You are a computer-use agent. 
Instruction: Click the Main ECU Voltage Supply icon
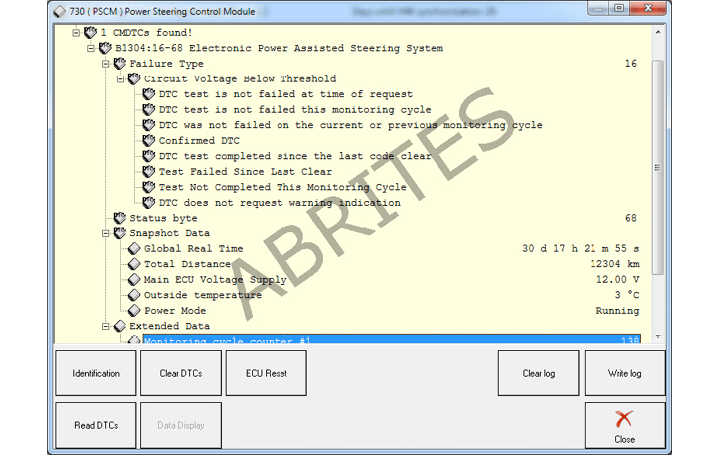tap(135, 280)
